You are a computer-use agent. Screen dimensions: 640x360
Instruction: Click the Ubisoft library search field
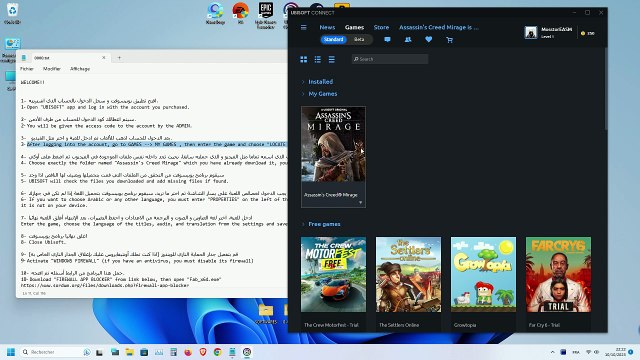point(390,59)
